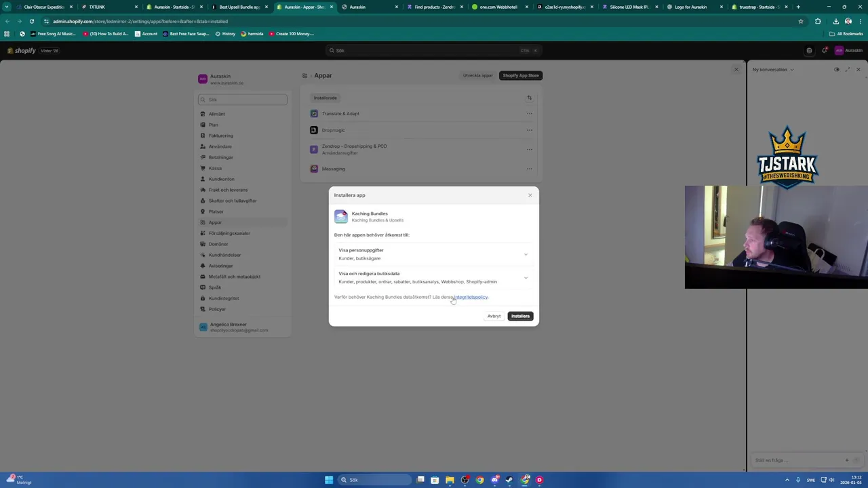Image resolution: width=868 pixels, height=488 pixels.
Task: Close the settings panel with X
Action: click(x=736, y=70)
